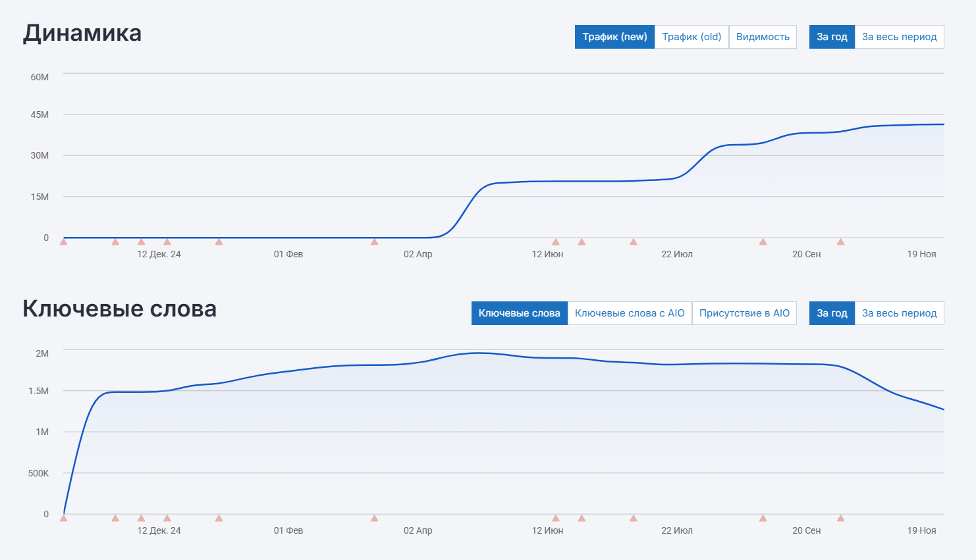This screenshot has width=976, height=560.
Task: Click Динамика marker between 01 Фев and 02 Апр
Action: [374, 242]
